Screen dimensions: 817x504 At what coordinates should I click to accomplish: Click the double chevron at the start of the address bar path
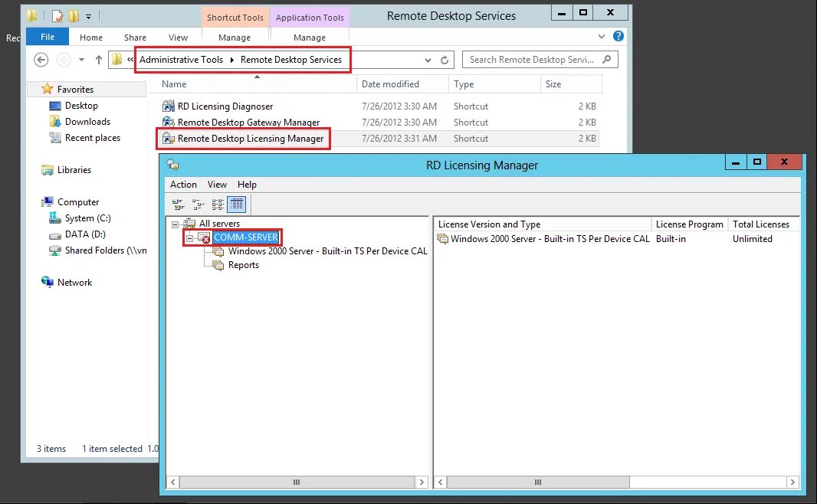130,59
